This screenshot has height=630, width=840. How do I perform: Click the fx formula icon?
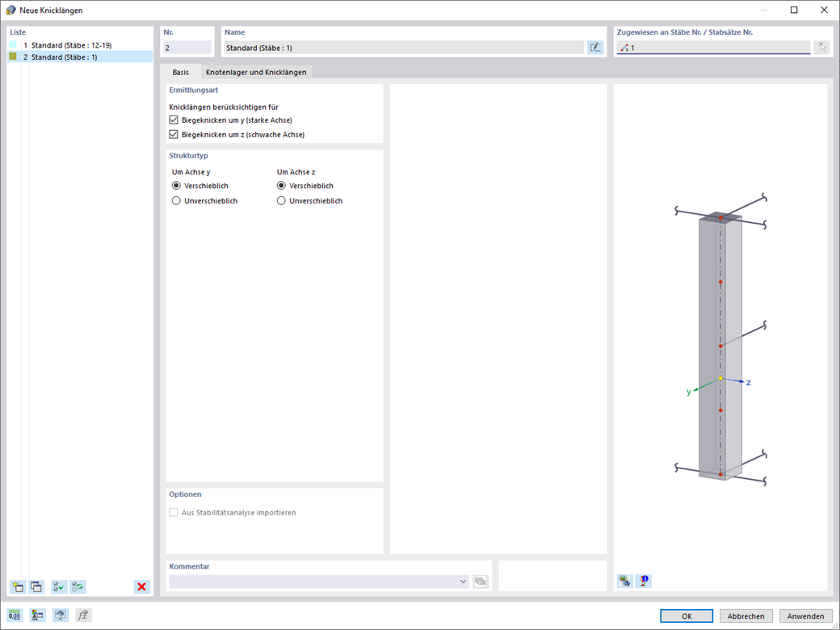click(x=83, y=615)
